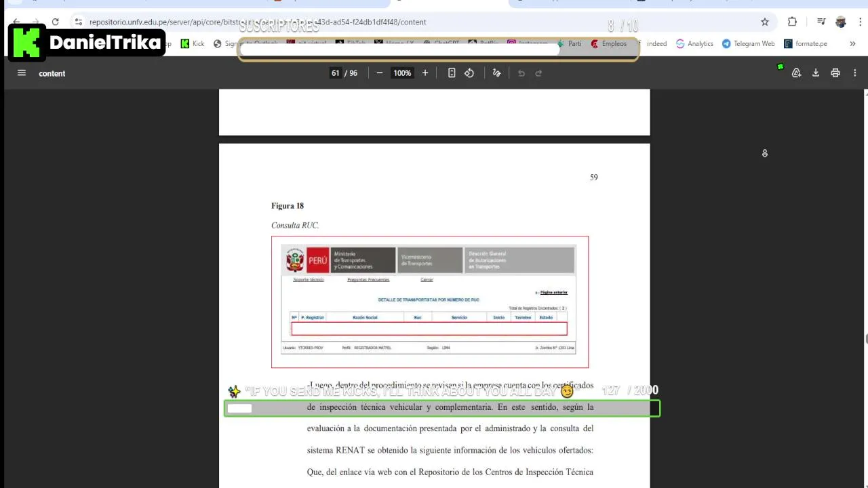
Task: Reload the browser page
Action: (x=55, y=22)
